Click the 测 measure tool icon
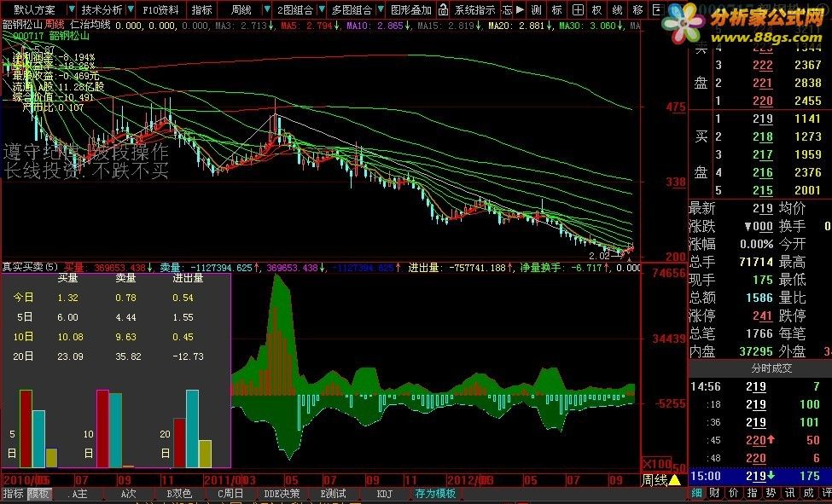 pyautogui.click(x=537, y=9)
